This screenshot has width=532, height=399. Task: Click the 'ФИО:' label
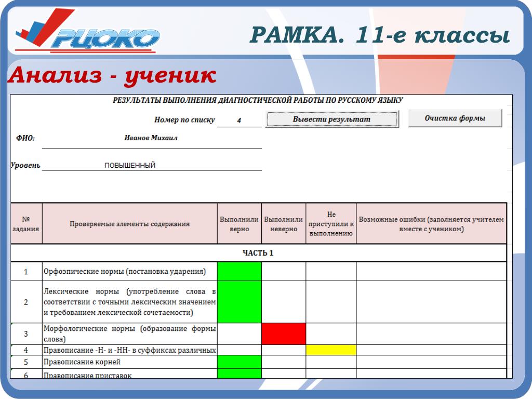coord(25,138)
